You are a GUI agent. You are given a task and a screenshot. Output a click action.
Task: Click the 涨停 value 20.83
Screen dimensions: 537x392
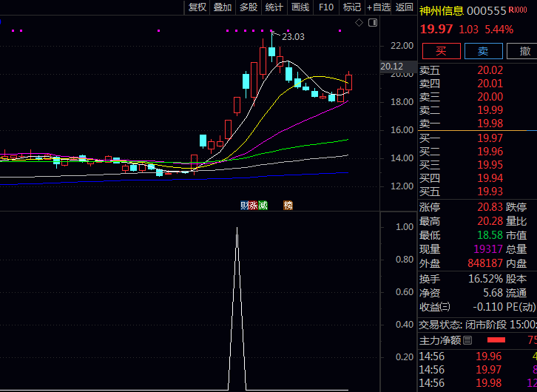(x=490, y=207)
